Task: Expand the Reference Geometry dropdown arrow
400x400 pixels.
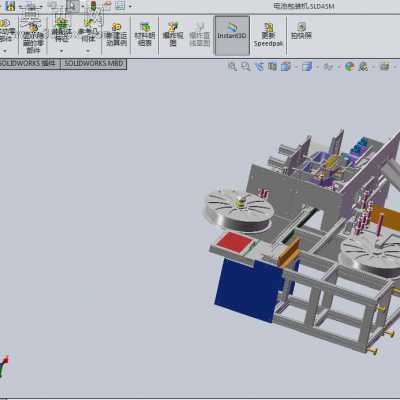Action: coord(88,51)
